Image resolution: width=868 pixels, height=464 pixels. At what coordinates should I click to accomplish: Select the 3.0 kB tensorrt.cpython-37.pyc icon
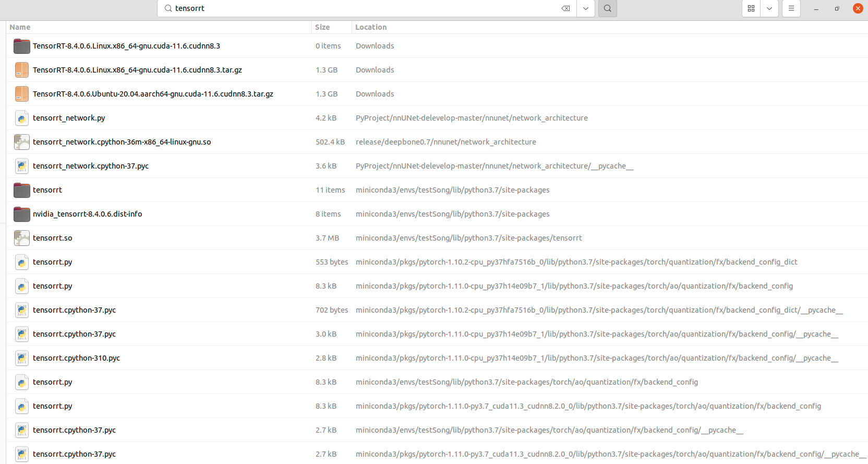(22, 334)
